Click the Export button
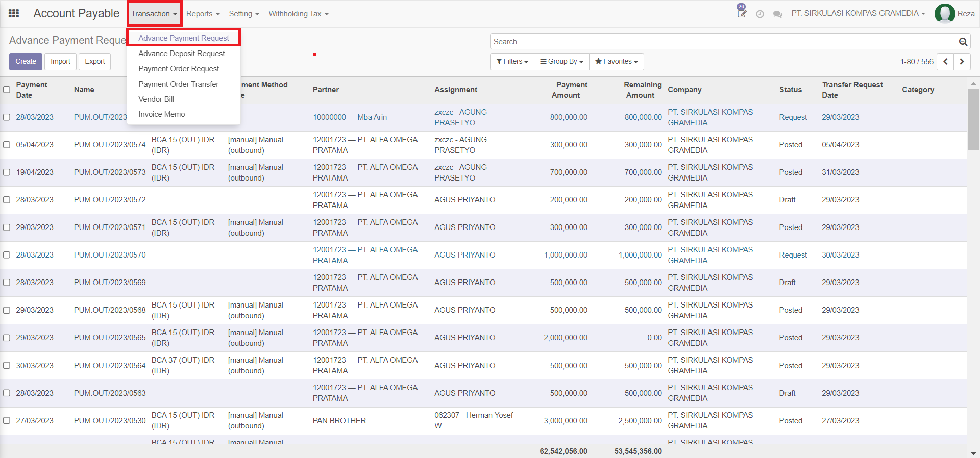 [95, 62]
